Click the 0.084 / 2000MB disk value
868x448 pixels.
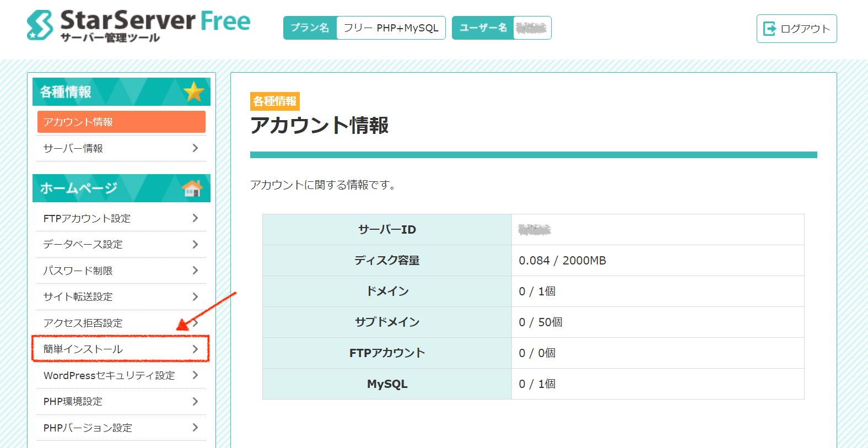pos(563,260)
